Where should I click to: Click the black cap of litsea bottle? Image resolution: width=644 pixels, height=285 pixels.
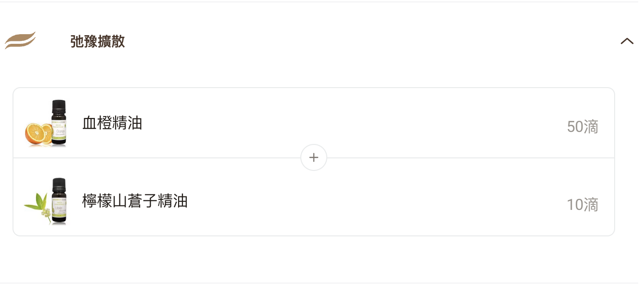tap(59, 184)
